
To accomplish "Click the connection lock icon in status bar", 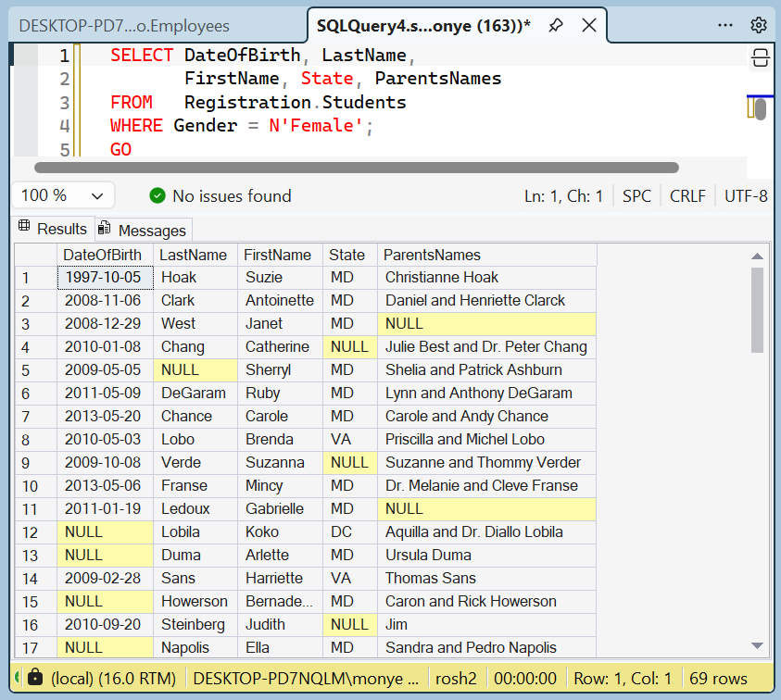I will coord(35,677).
